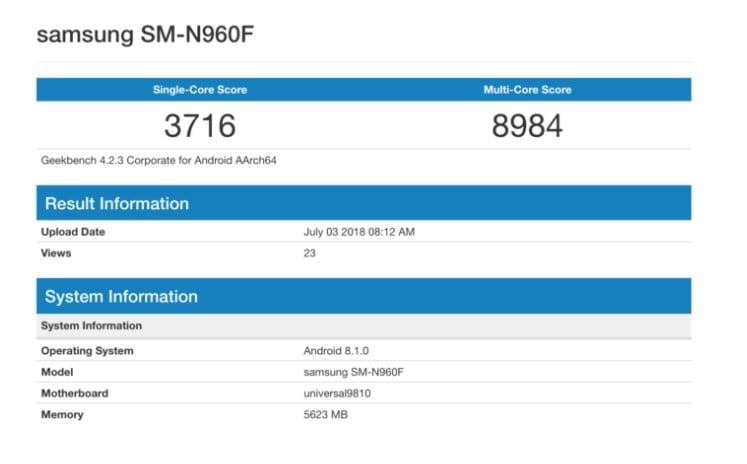Click the Memory row label

pyautogui.click(x=62, y=414)
